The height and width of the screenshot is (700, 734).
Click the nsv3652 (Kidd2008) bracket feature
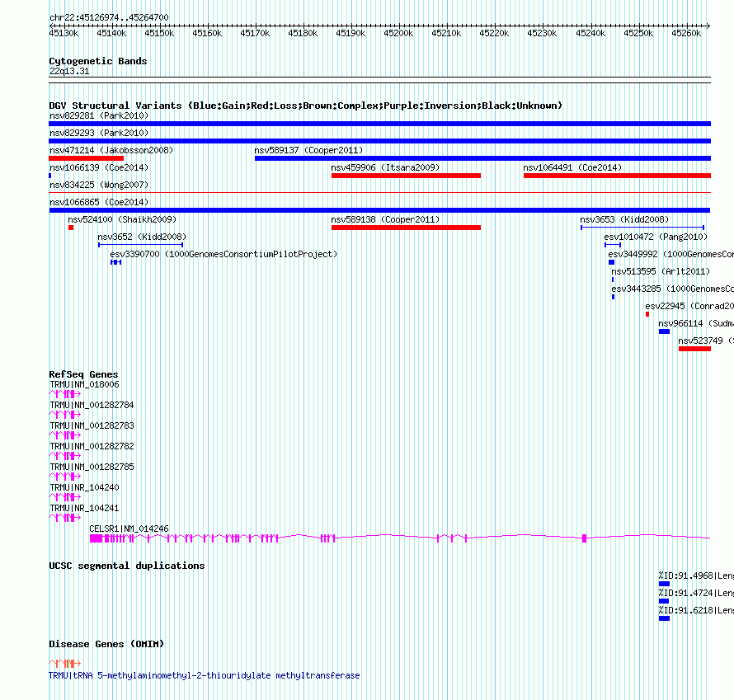(140, 245)
